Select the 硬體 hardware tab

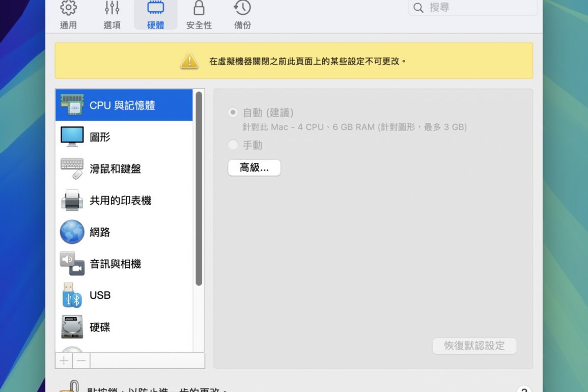point(155,14)
